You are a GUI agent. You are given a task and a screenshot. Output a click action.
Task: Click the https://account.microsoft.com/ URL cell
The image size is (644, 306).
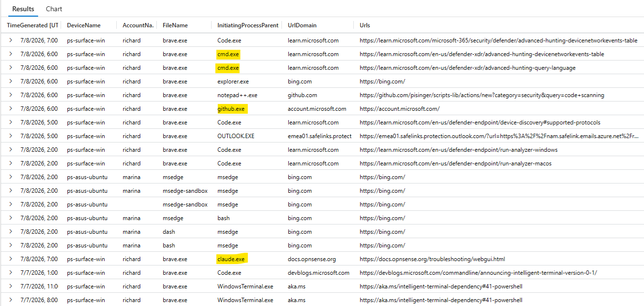coord(400,109)
